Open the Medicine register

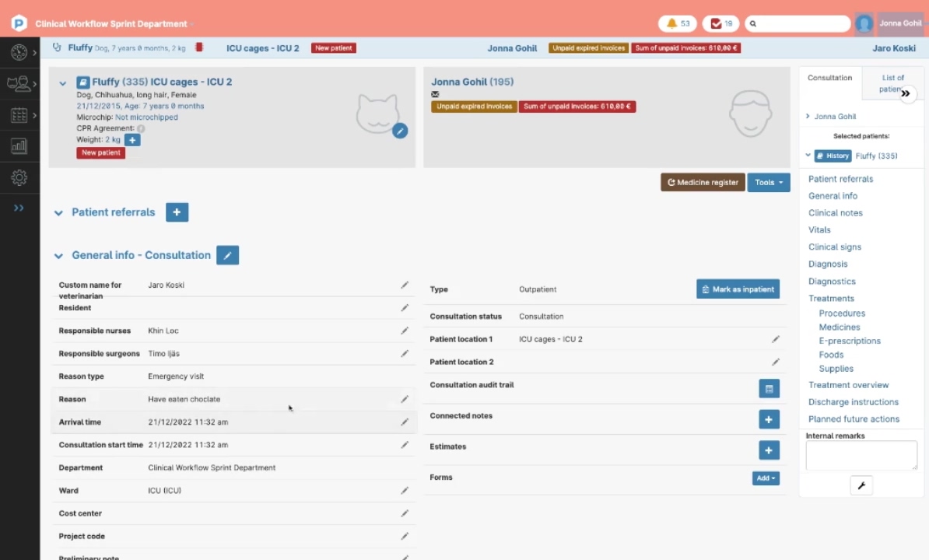[702, 182]
